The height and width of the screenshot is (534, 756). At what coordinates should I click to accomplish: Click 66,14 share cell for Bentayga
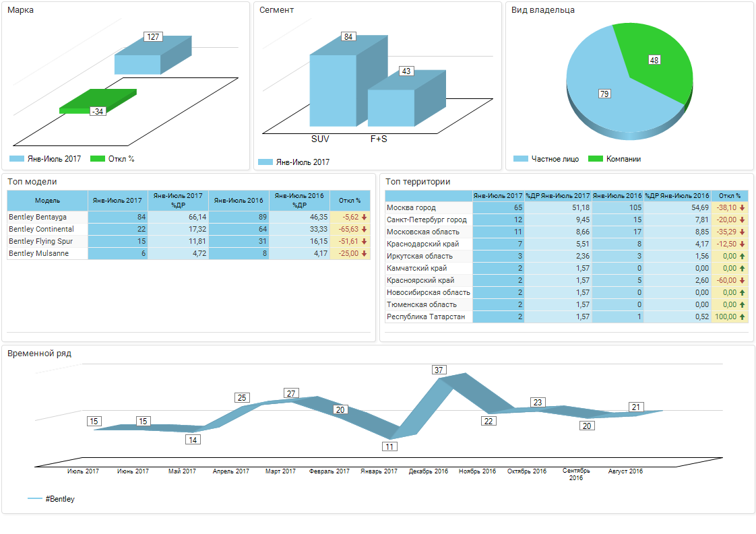[178, 217]
